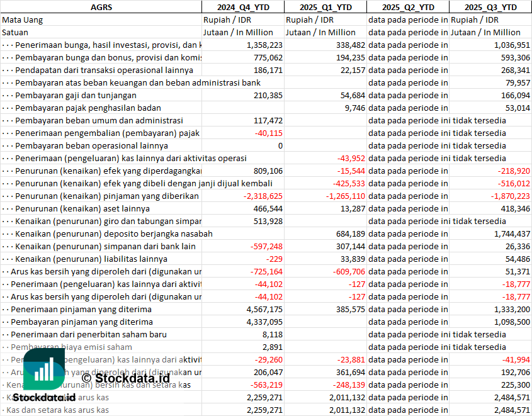Screen dimensions: 532x416
Task: Select the AGRS header cell
Action: click(101, 7)
